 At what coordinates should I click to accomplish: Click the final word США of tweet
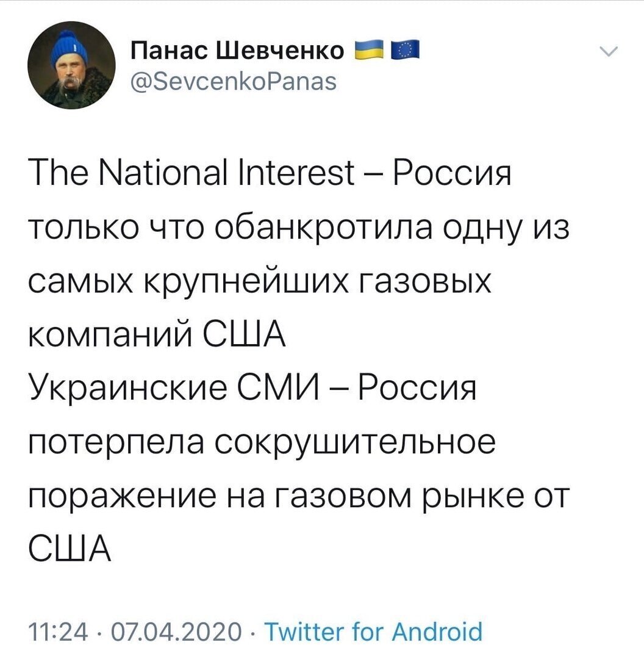click(70, 549)
